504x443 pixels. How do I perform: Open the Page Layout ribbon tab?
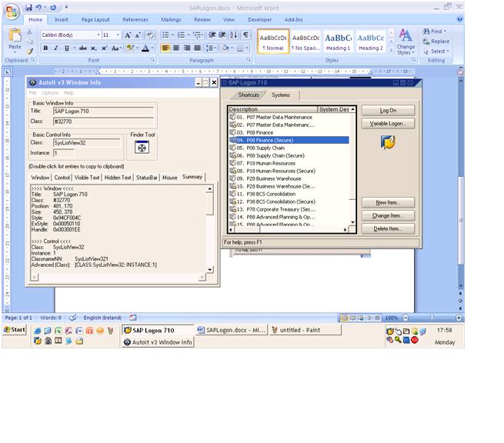pyautogui.click(x=95, y=19)
